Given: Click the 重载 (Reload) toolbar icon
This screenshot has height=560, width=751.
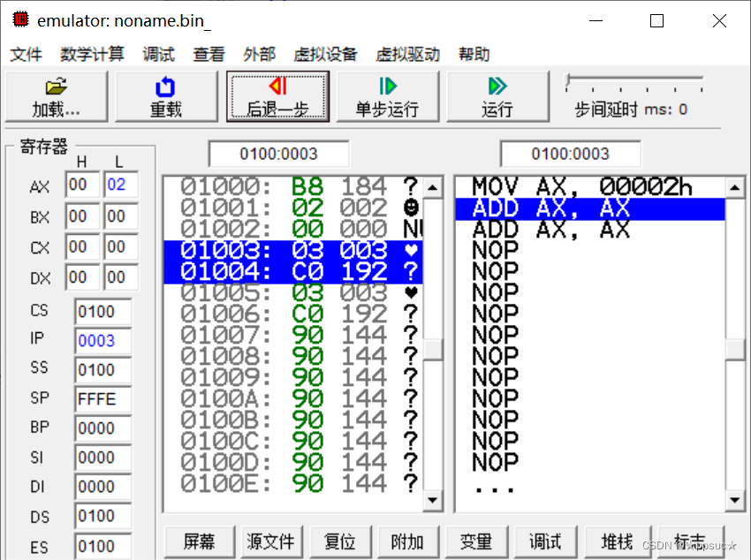Looking at the screenshot, I should (166, 96).
